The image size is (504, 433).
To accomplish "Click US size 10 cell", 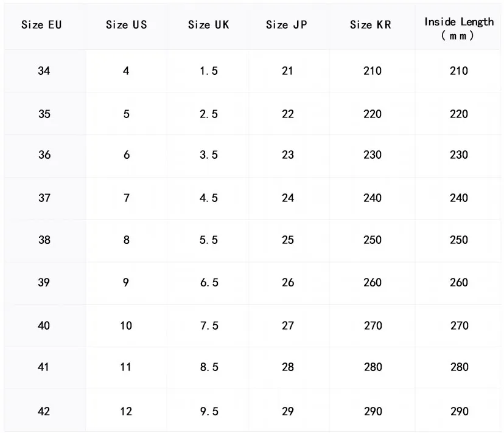I will 126,325.
